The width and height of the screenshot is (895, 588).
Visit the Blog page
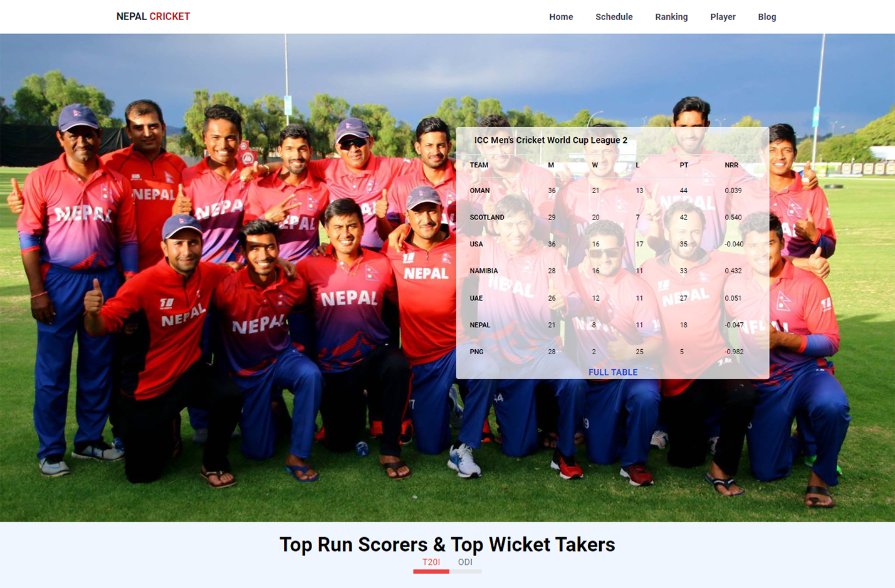coord(767,17)
